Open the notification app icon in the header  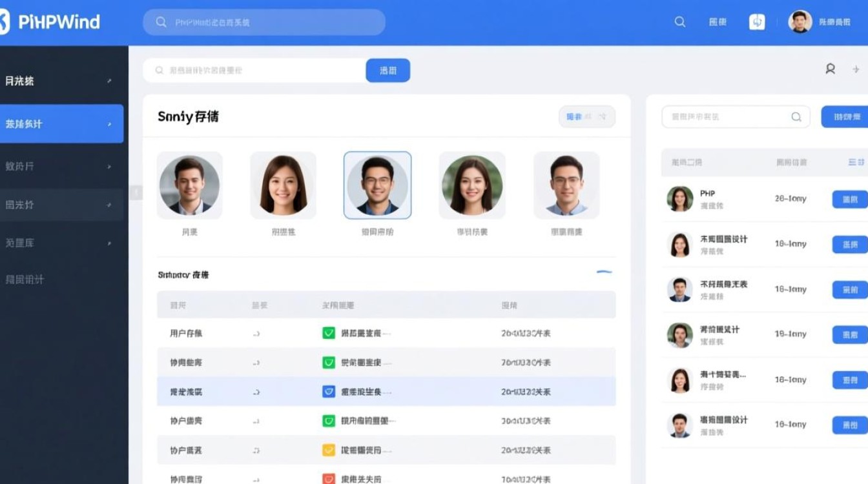[x=756, y=21]
